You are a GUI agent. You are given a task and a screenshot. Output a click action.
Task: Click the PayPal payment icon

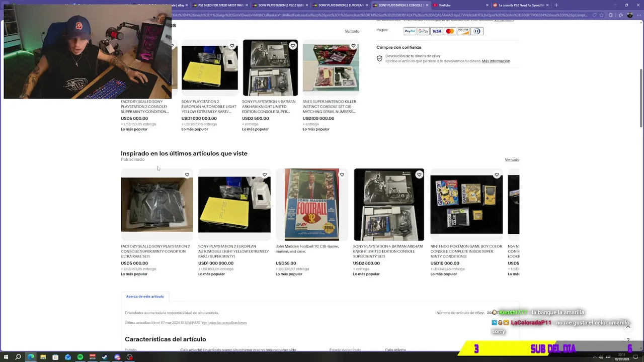[410, 31]
